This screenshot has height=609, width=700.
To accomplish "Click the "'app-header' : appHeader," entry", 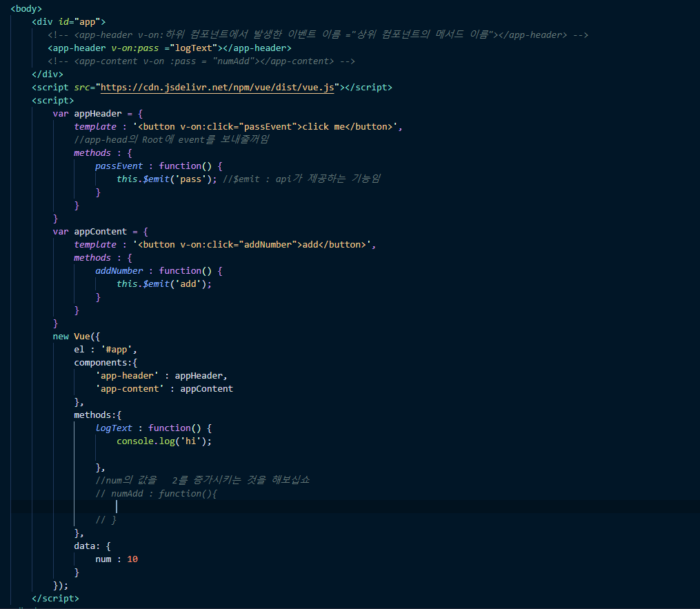I will 161,376.
